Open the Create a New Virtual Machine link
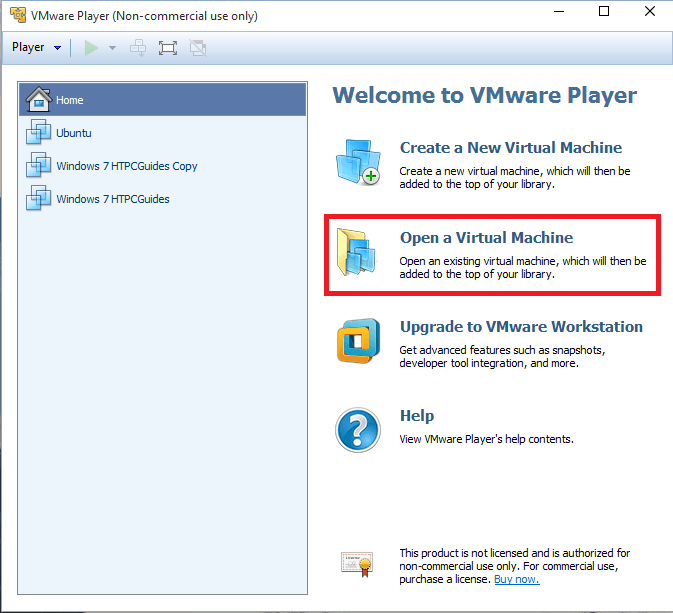 [x=510, y=147]
